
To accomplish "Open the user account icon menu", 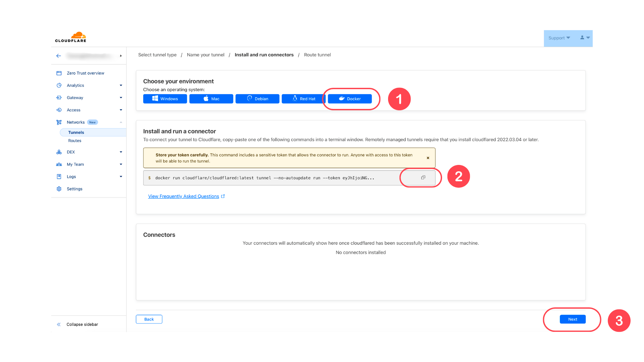I will tap(585, 38).
